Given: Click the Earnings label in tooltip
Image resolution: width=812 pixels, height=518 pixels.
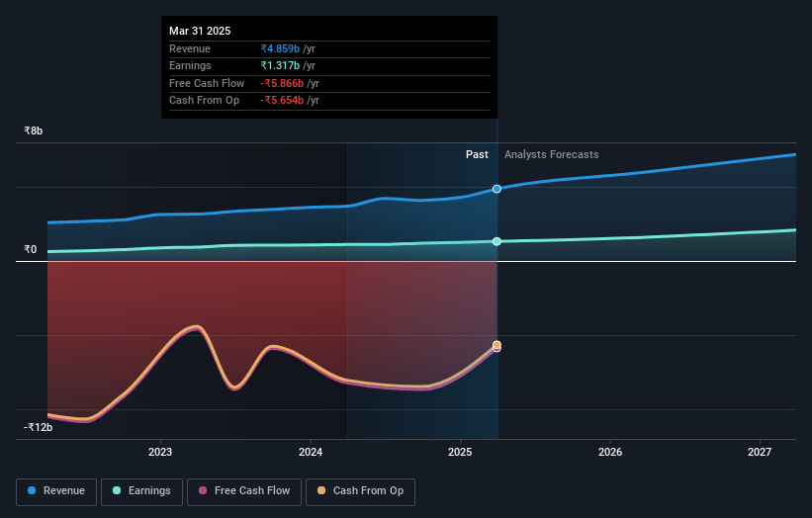Looking at the screenshot, I should [190, 65].
